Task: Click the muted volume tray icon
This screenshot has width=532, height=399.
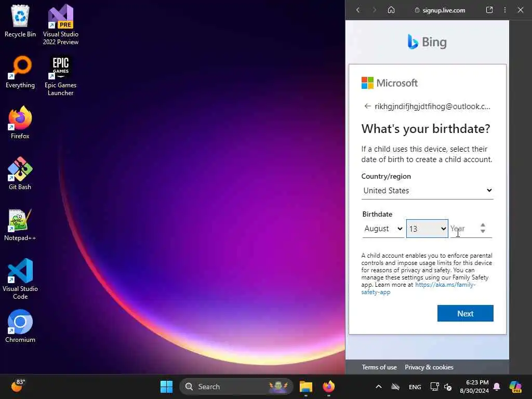Action: point(448,387)
